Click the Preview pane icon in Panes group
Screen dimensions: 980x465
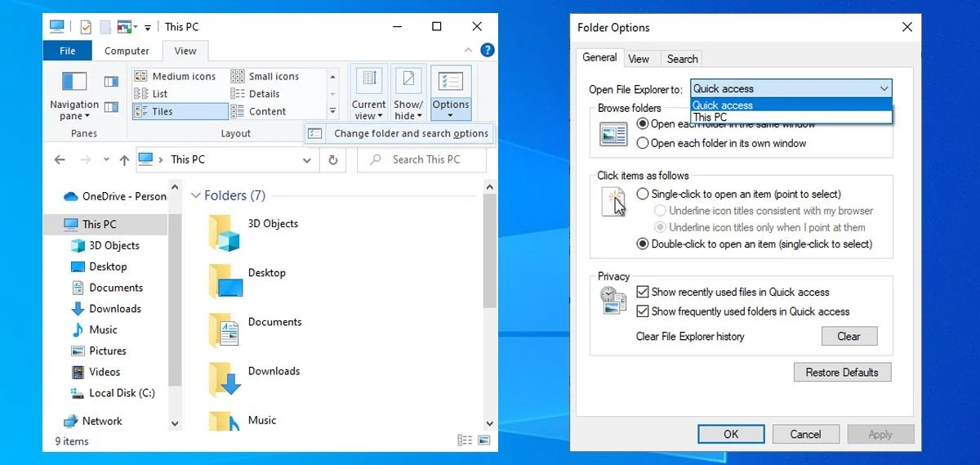click(111, 82)
